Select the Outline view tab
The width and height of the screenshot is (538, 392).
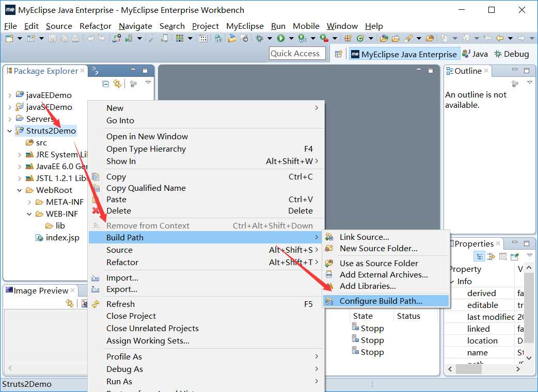(x=468, y=71)
